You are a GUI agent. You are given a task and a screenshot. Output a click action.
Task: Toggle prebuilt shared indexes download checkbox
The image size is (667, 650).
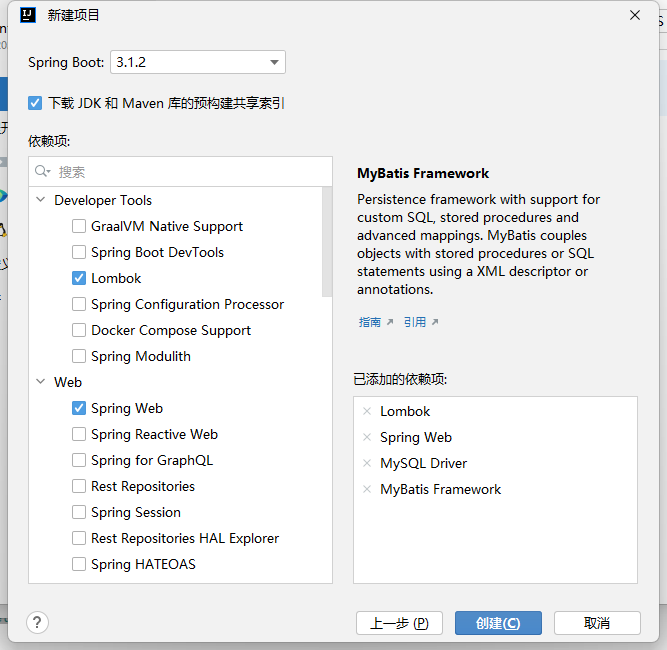coord(35,103)
